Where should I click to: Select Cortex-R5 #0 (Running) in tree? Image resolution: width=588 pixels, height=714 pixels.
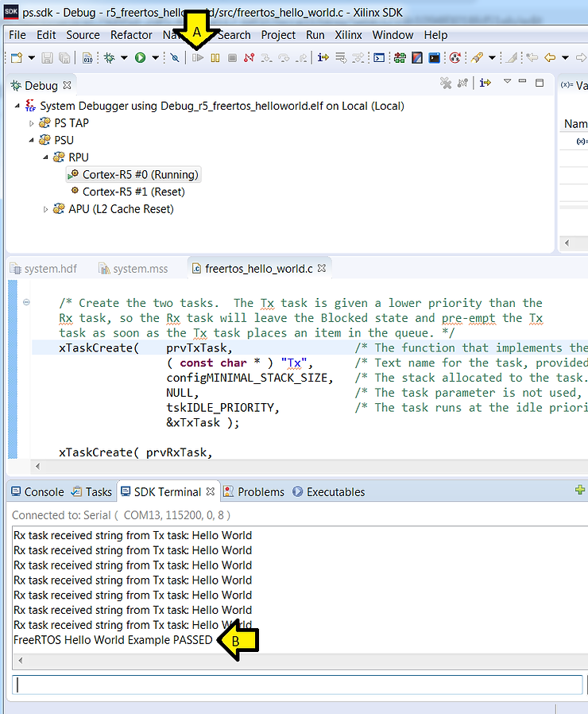coord(133,175)
